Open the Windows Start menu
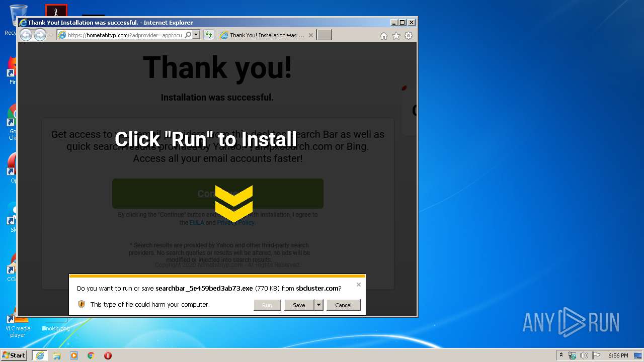The image size is (644, 362). pos(14,355)
